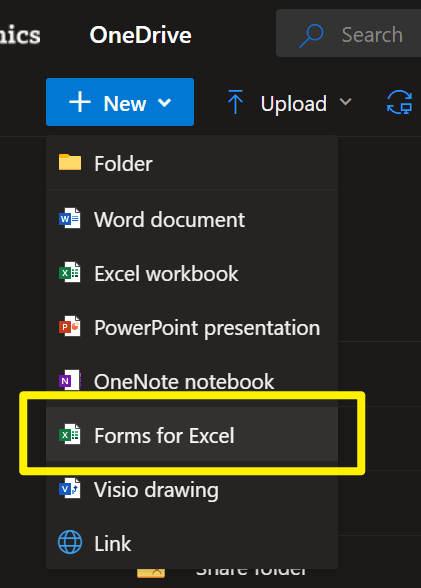Image resolution: width=421 pixels, height=588 pixels.
Task: Click the Visio drawing icon
Action: [70, 489]
